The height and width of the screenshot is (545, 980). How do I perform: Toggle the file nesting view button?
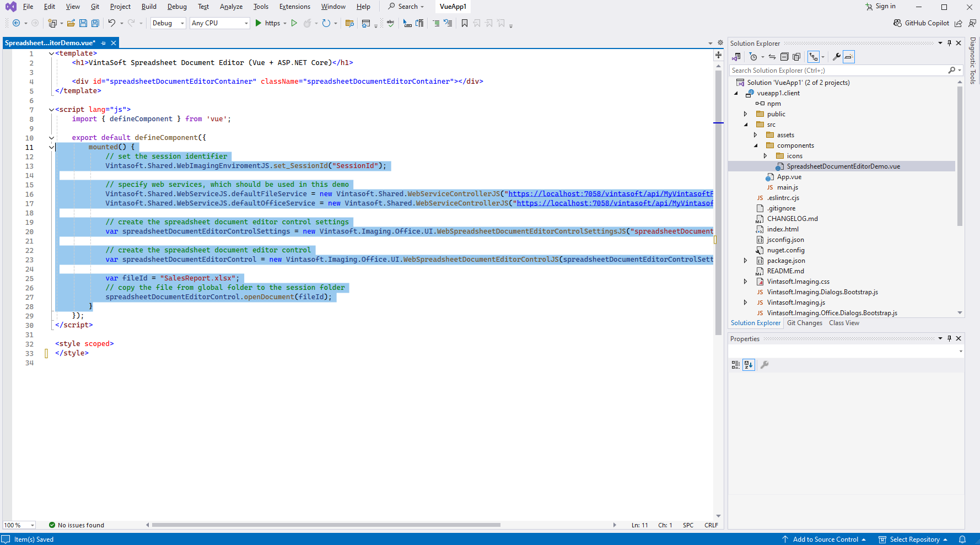(x=814, y=57)
